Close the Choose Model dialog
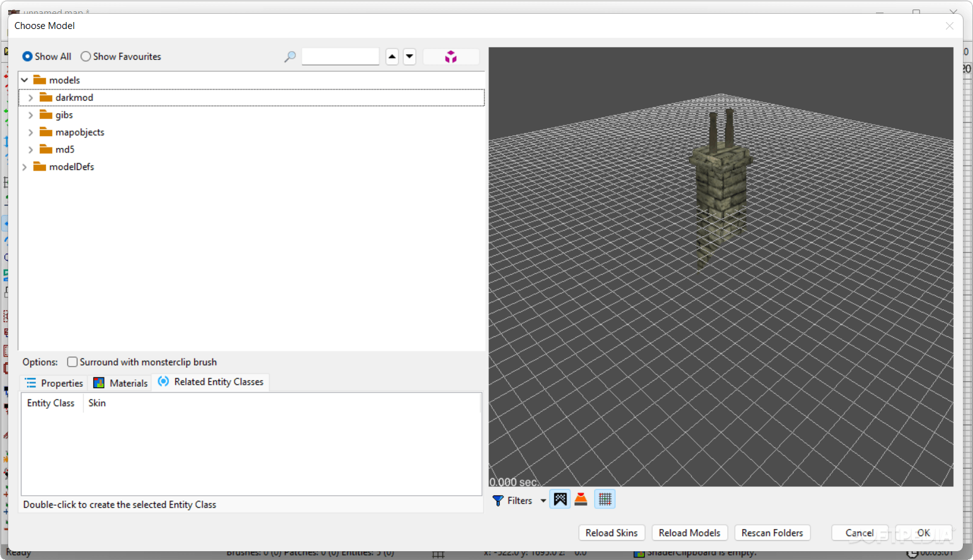Screen dimensions: 973x560 click(950, 26)
